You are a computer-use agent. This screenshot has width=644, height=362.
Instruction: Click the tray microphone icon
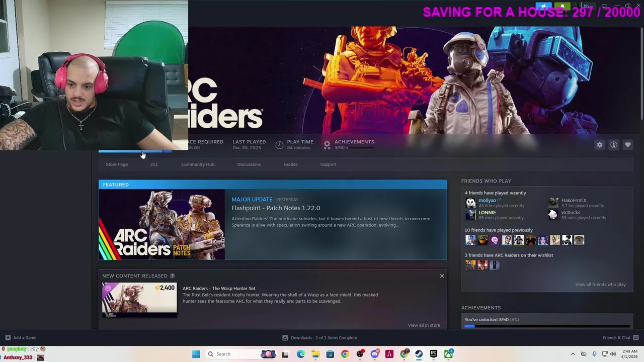tap(594, 354)
